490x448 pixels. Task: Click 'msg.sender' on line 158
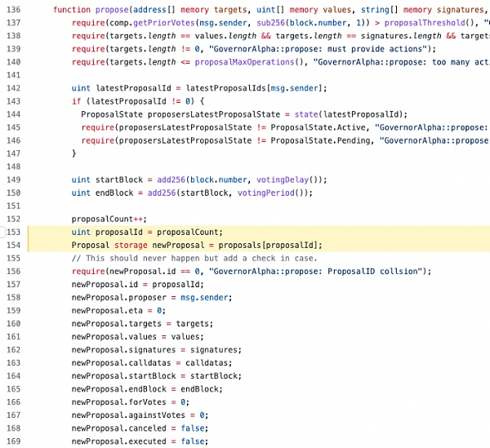(204, 298)
